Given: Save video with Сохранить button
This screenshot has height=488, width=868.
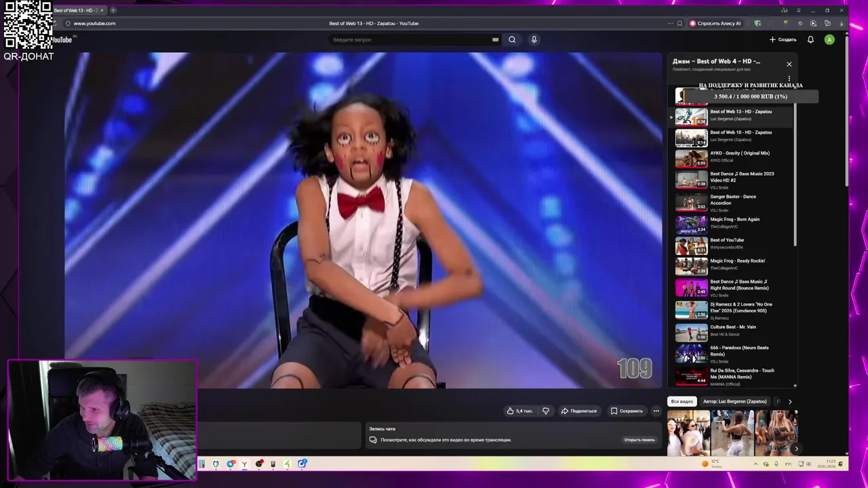Looking at the screenshot, I should tap(627, 411).
